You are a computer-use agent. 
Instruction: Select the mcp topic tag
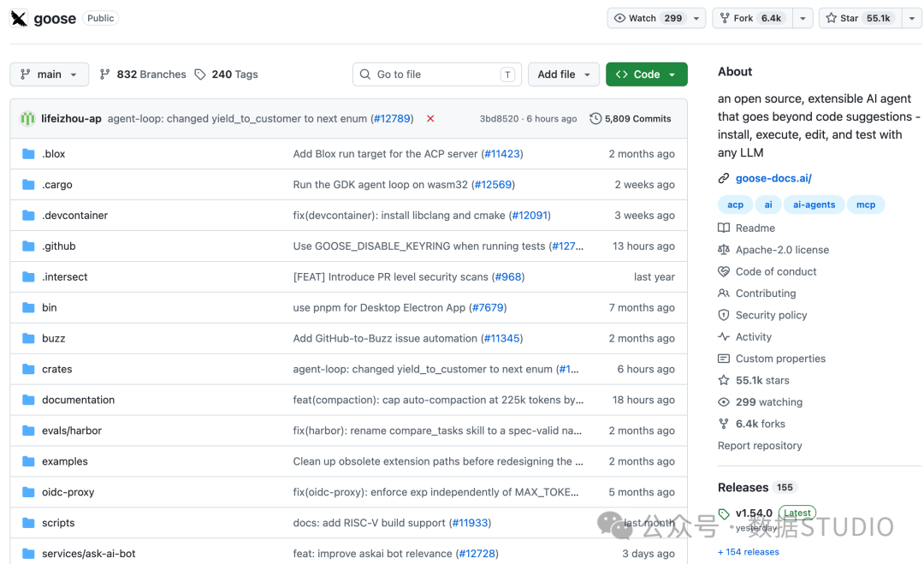click(x=866, y=205)
